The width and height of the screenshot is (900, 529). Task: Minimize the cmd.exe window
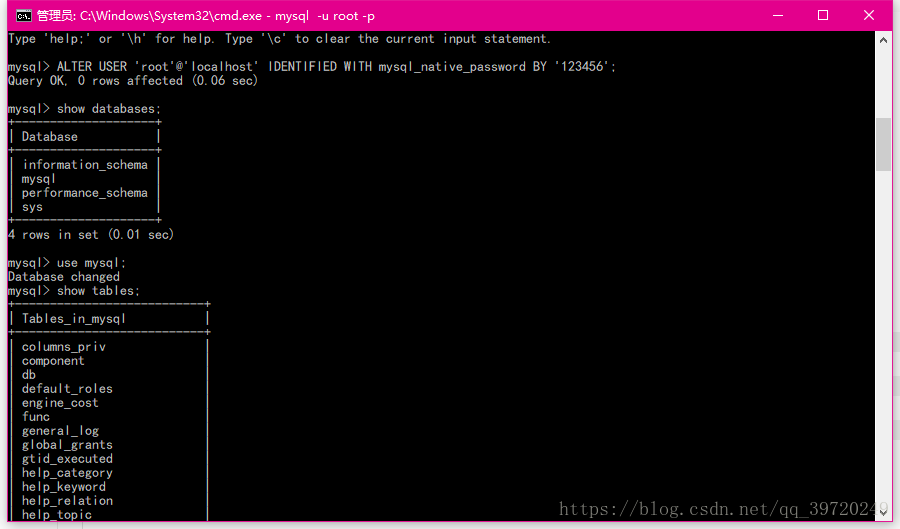(x=778, y=15)
